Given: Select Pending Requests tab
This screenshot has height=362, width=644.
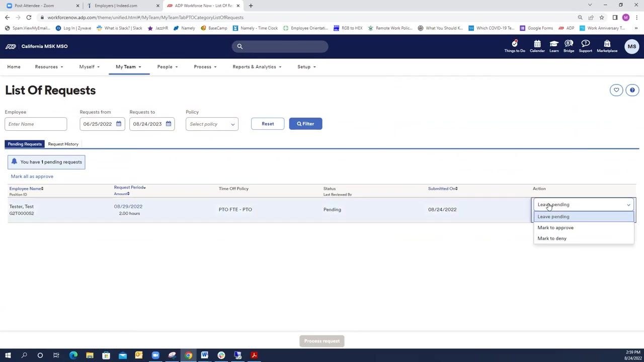Looking at the screenshot, I should click(25, 144).
